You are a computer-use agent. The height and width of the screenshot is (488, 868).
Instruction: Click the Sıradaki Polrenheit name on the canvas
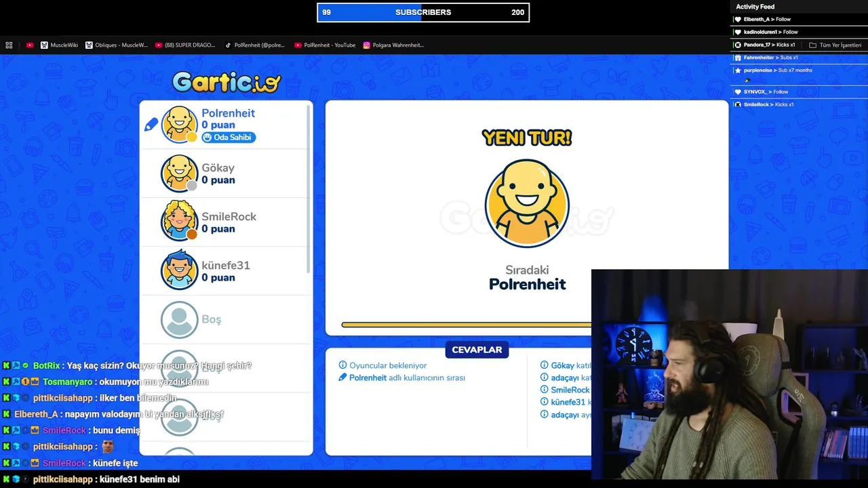tap(528, 284)
